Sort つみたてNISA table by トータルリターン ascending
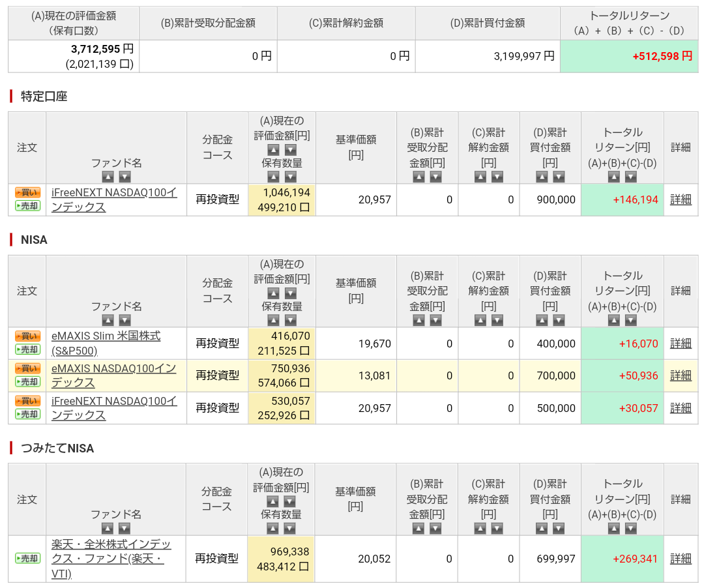 pyautogui.click(x=614, y=528)
